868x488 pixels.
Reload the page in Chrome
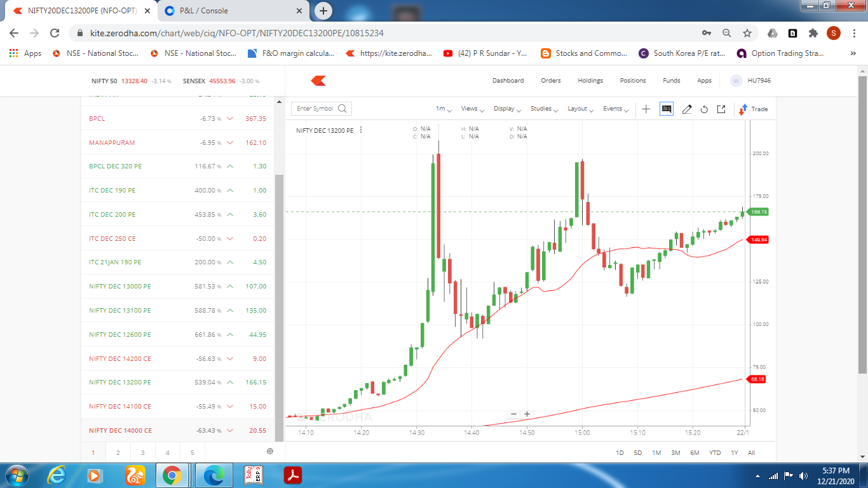(x=55, y=33)
